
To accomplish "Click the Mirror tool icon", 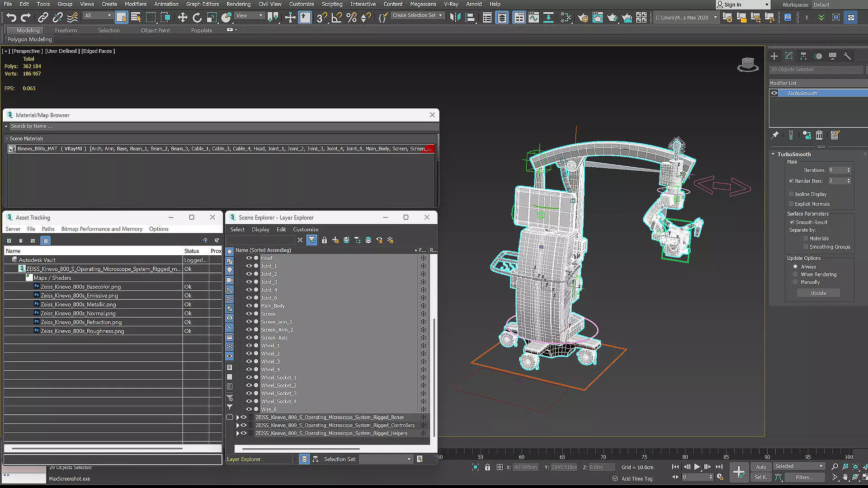I will [455, 18].
